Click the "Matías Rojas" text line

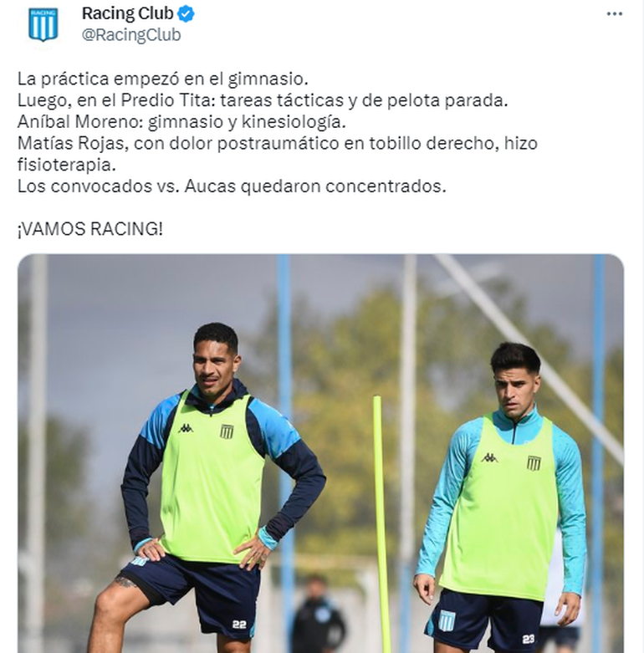[x=278, y=154]
